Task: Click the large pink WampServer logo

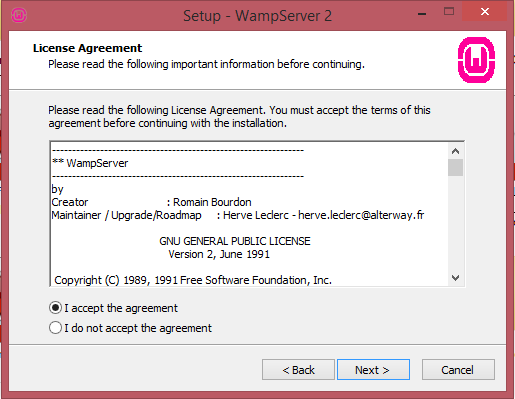Action: (476, 60)
